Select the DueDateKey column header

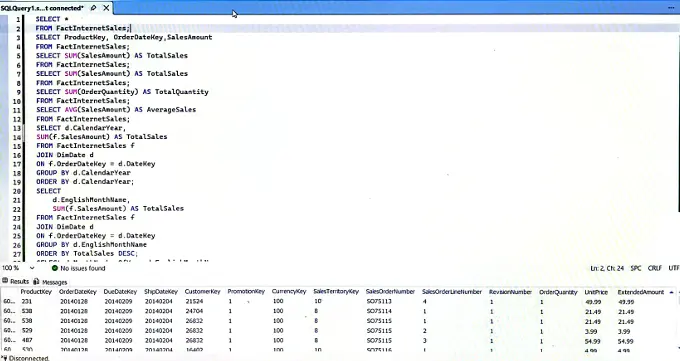click(x=120, y=292)
